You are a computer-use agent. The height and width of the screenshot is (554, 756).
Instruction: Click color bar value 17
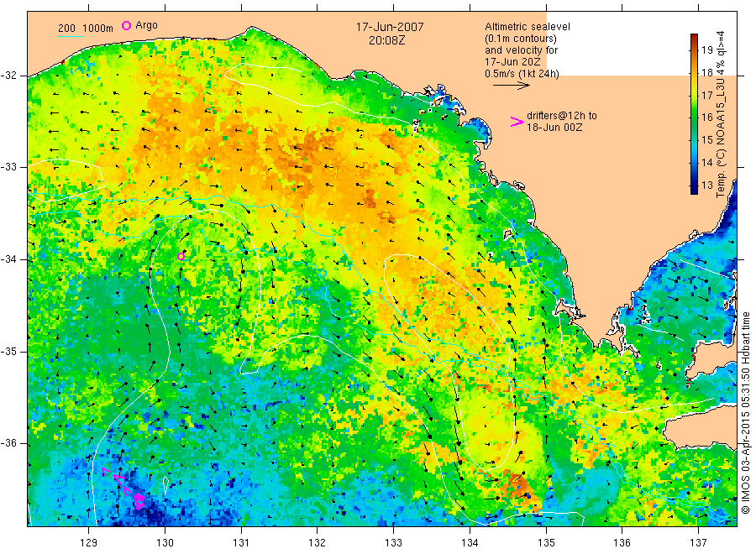pos(706,96)
